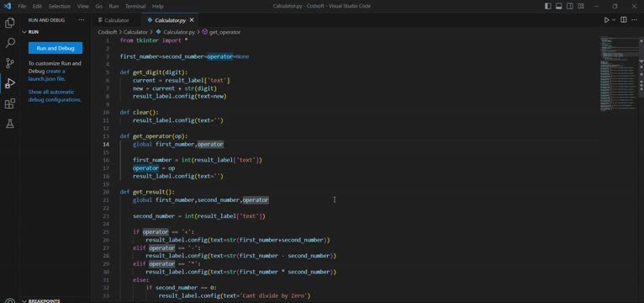Switch to the Calculator tab
Viewport: 644px width, 303px height.
tap(113, 20)
